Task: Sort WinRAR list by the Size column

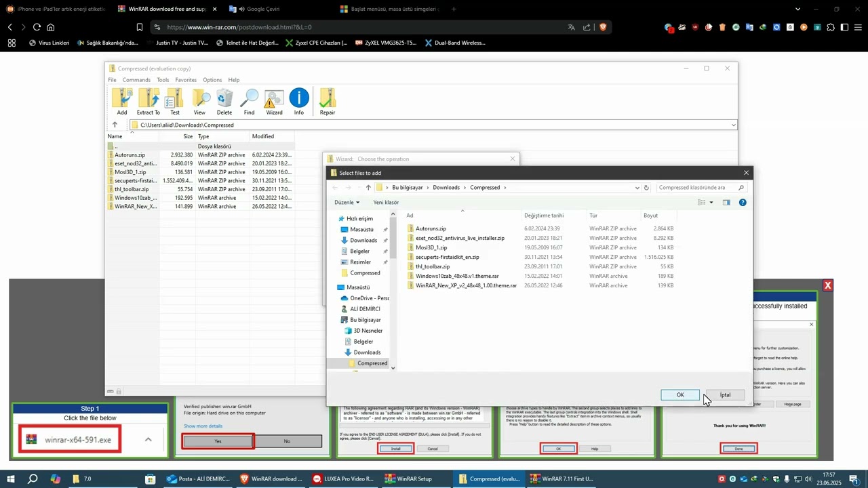Action: point(187,136)
